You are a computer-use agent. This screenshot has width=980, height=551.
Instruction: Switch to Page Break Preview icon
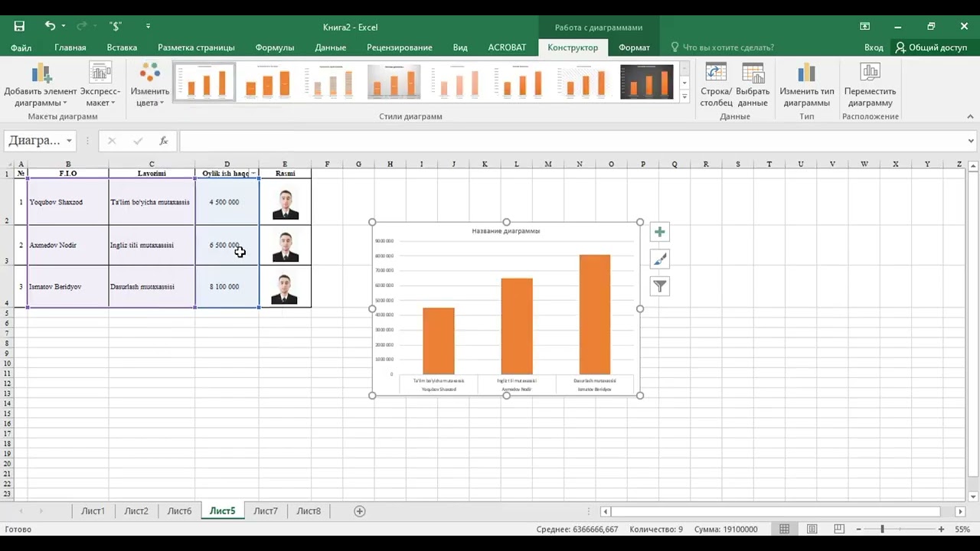pos(839,529)
